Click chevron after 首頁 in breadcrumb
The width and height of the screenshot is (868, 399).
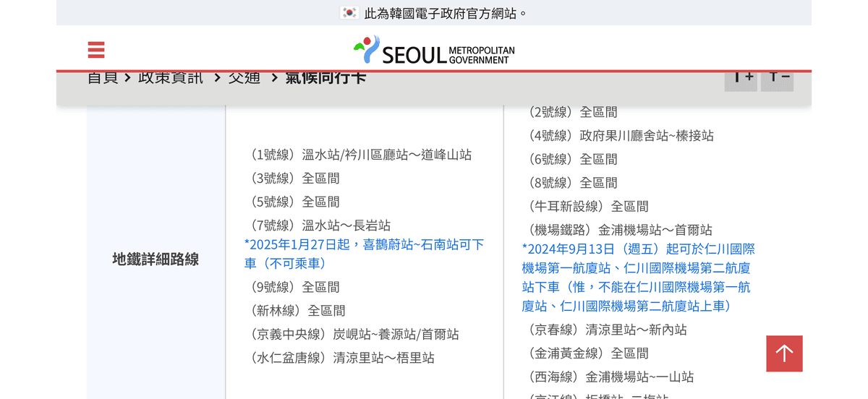[128, 77]
